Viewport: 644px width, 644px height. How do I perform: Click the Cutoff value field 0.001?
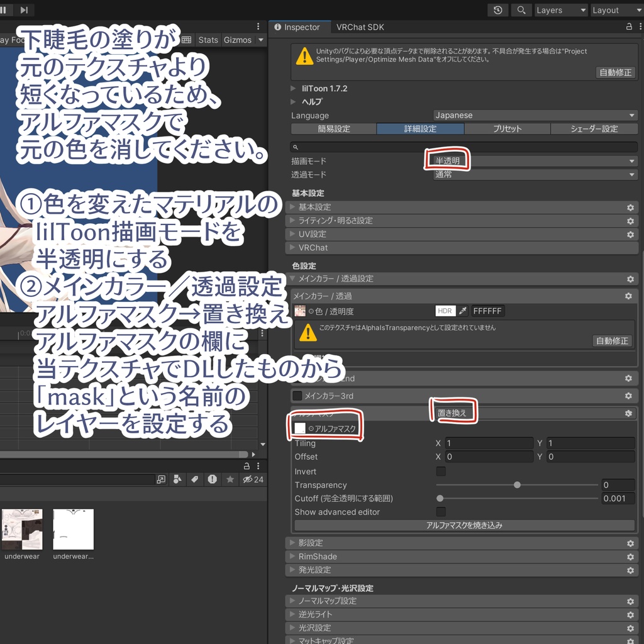[618, 499]
